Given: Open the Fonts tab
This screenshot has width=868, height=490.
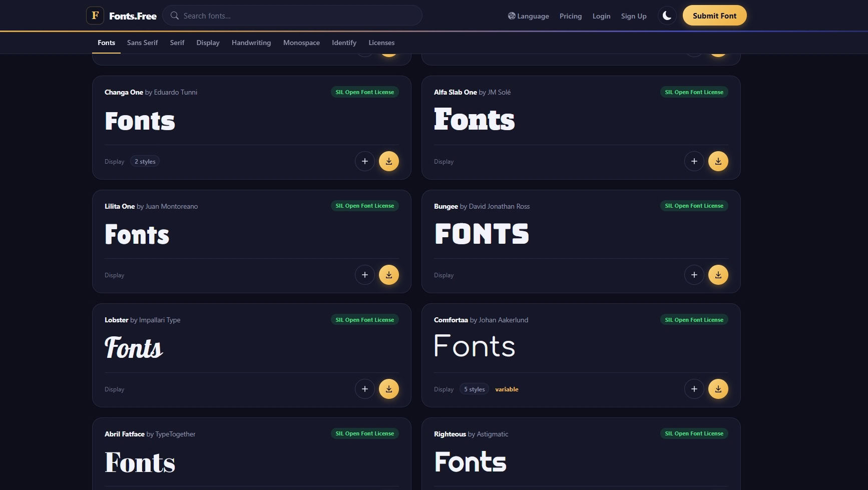Looking at the screenshot, I should (x=106, y=43).
